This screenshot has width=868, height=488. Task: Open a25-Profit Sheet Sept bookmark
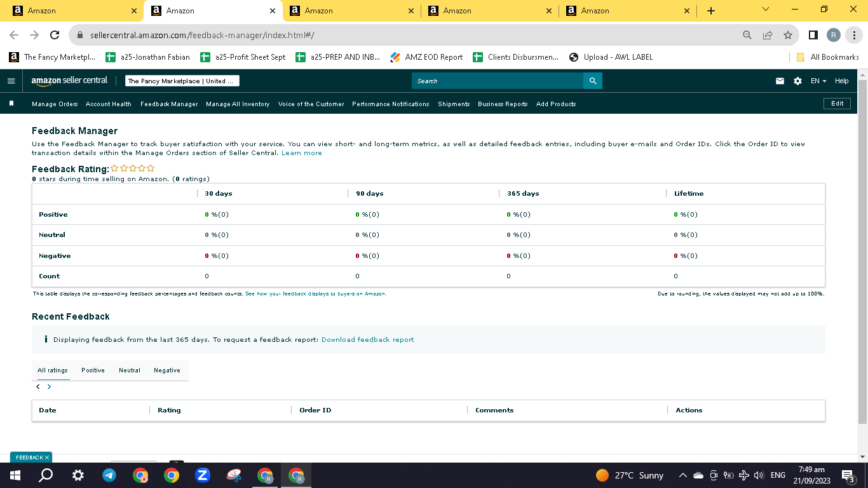pos(243,57)
